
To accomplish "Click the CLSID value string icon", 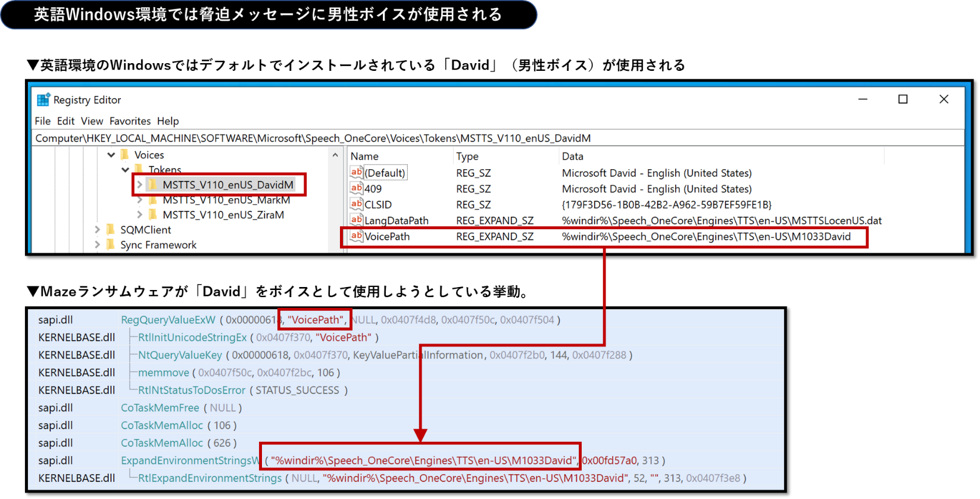I will click(356, 204).
